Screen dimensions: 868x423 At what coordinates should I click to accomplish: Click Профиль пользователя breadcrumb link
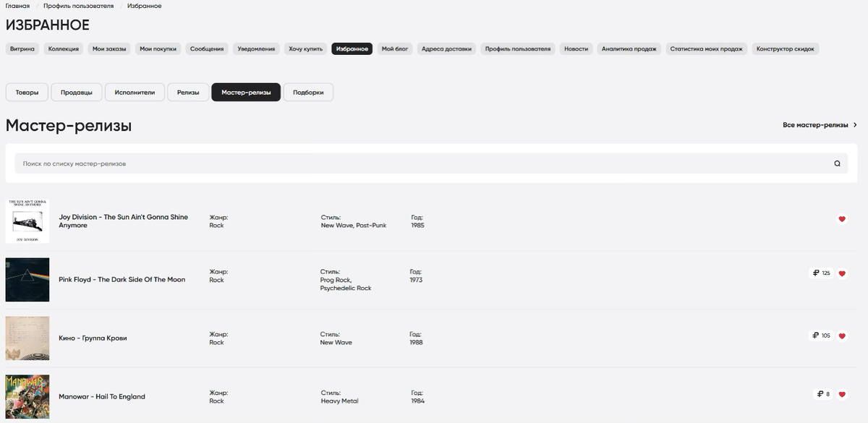(78, 6)
